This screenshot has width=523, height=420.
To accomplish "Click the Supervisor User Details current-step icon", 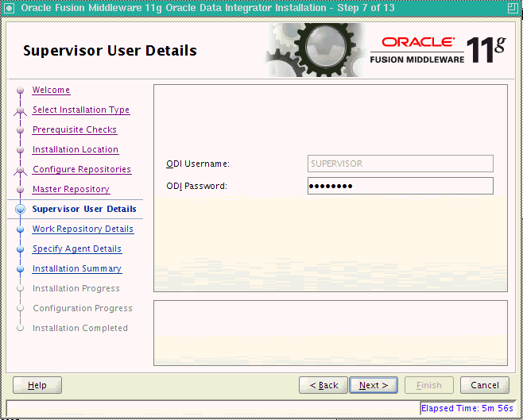I will (x=21, y=209).
